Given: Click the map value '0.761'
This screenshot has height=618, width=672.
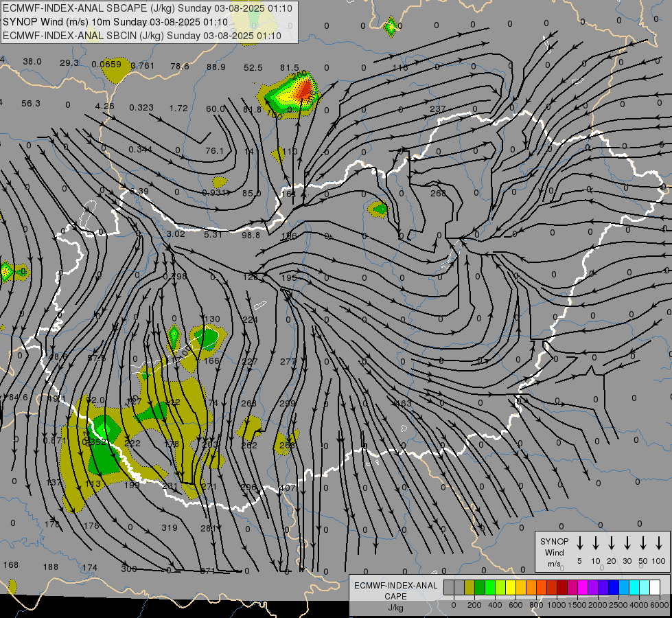Looking at the screenshot, I should click(142, 66).
